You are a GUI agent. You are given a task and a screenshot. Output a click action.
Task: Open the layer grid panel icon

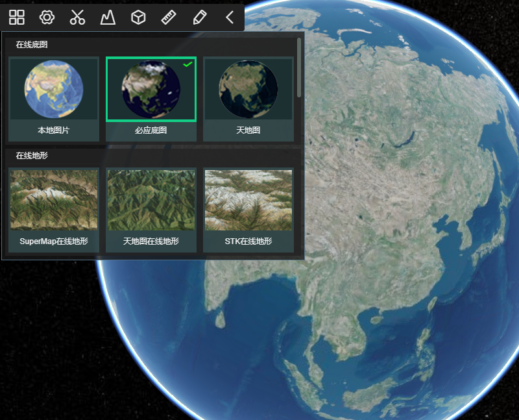pyautogui.click(x=17, y=18)
